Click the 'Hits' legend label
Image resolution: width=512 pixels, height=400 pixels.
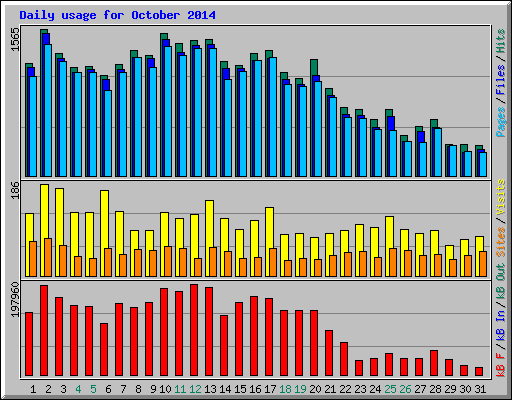coord(501,41)
